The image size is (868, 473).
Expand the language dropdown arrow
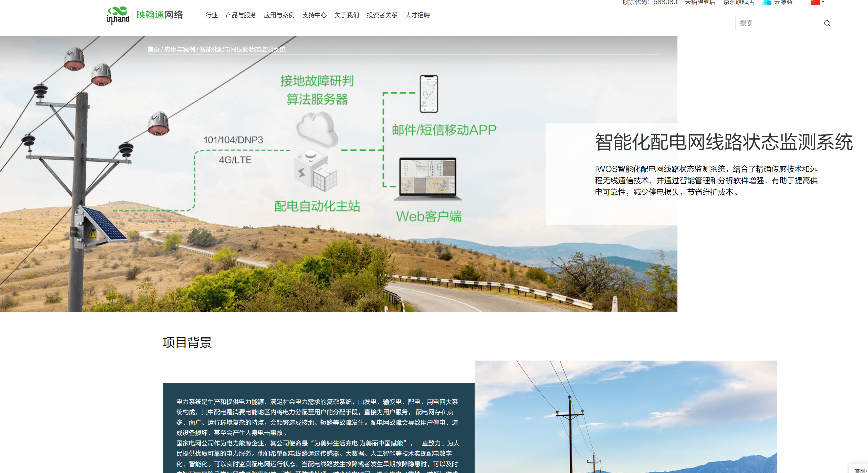(x=823, y=2)
